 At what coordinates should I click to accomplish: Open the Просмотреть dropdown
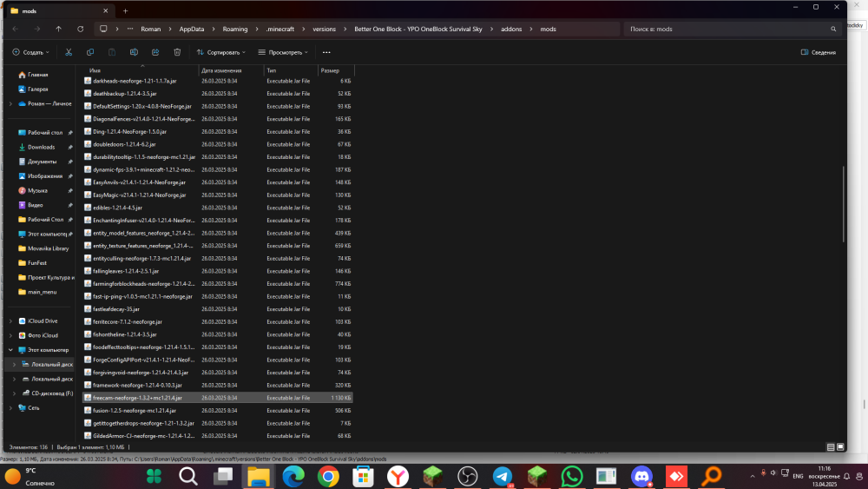click(283, 52)
